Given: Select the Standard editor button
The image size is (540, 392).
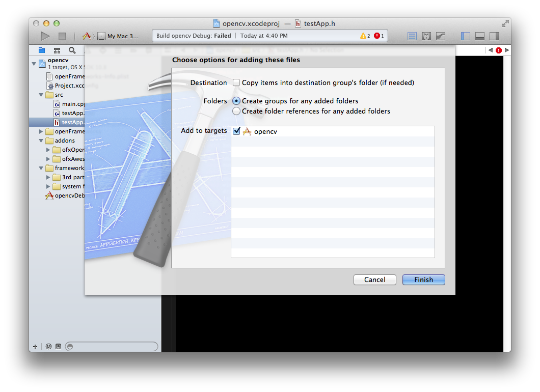Looking at the screenshot, I should coord(412,36).
